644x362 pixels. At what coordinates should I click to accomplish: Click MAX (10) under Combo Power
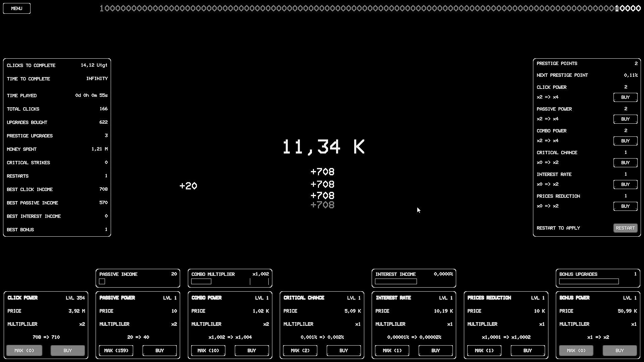pyautogui.click(x=208, y=351)
